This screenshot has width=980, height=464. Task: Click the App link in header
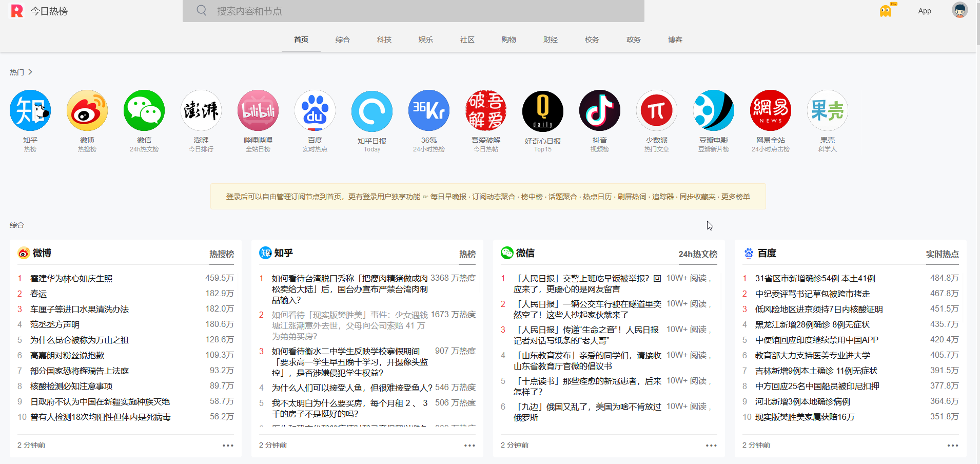[x=925, y=11]
